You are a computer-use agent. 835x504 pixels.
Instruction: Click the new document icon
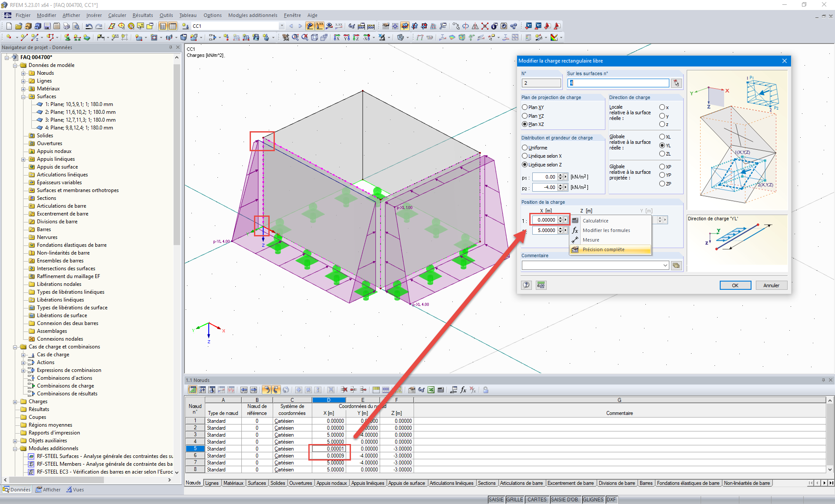[9, 26]
